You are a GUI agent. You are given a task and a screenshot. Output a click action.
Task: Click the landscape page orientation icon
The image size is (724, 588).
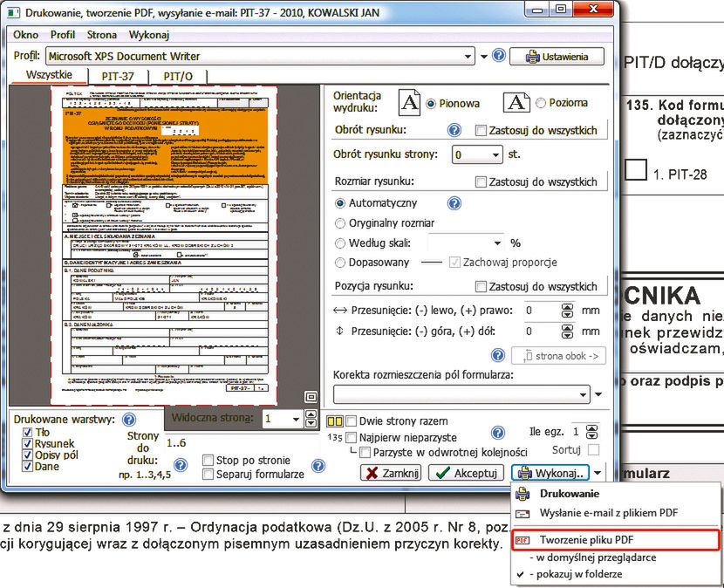pos(517,103)
